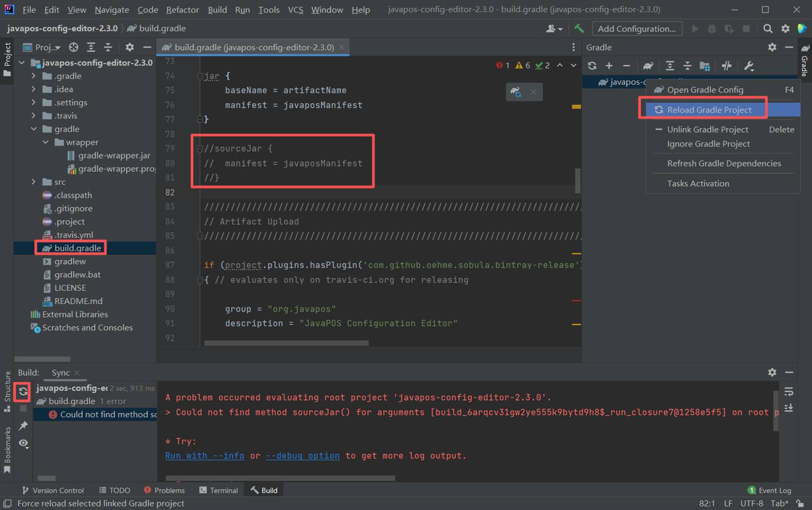This screenshot has width=812, height=510.
Task: Open the Proj. view dropdown
Action: pyautogui.click(x=42, y=47)
